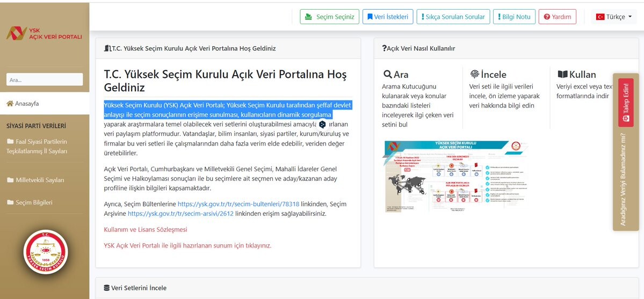Open Veri İstekleri from top bar
The height and width of the screenshot is (299, 644).
[x=387, y=17]
